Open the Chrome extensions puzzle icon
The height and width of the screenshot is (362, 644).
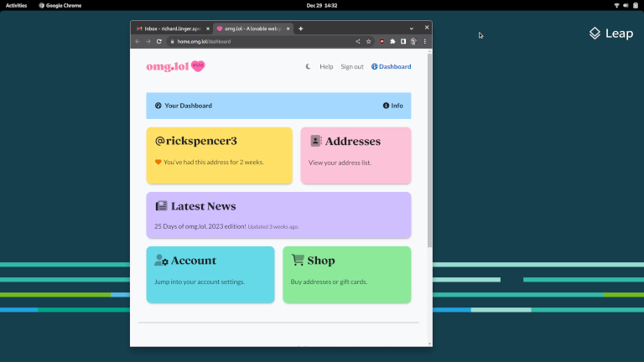click(393, 41)
